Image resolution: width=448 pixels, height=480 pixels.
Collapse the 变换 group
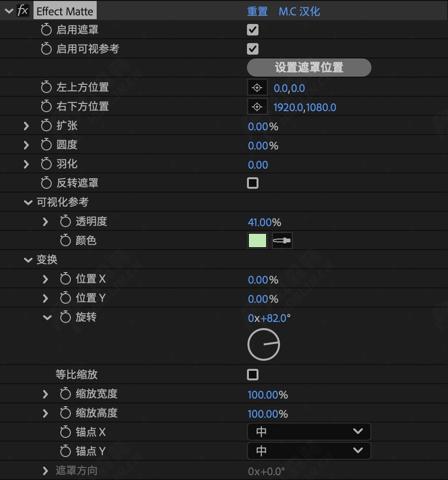click(x=28, y=260)
